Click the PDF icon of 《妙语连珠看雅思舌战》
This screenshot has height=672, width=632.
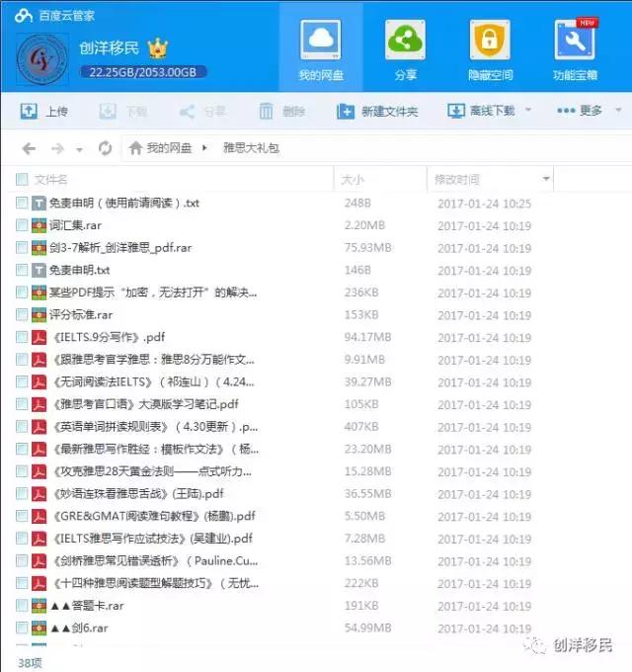tap(39, 494)
